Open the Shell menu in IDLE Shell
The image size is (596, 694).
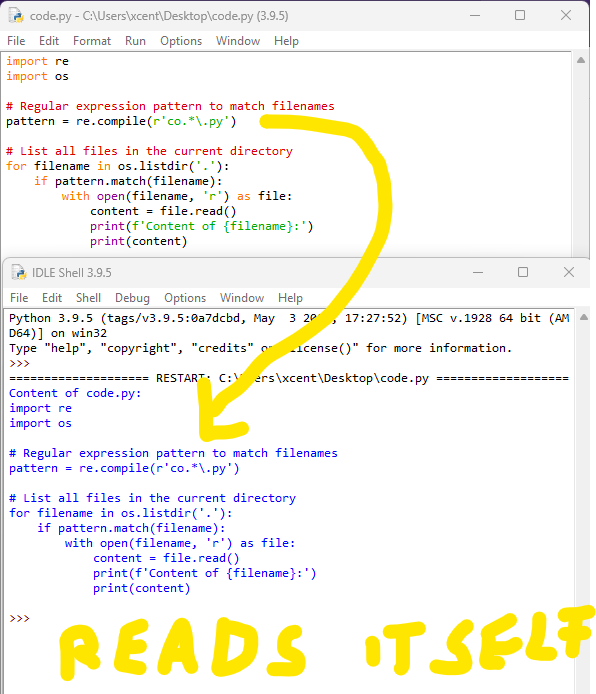(88, 298)
